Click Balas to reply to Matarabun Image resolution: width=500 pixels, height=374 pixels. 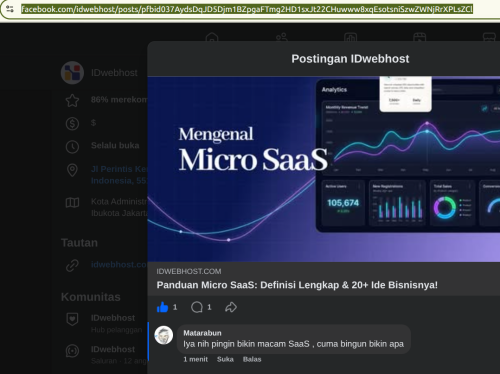point(252,359)
